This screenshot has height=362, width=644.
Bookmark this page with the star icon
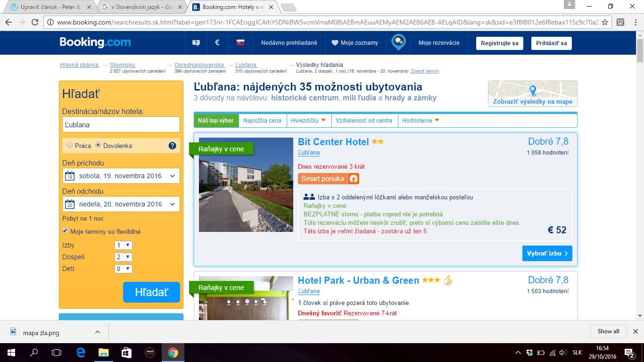pyautogui.click(x=605, y=22)
